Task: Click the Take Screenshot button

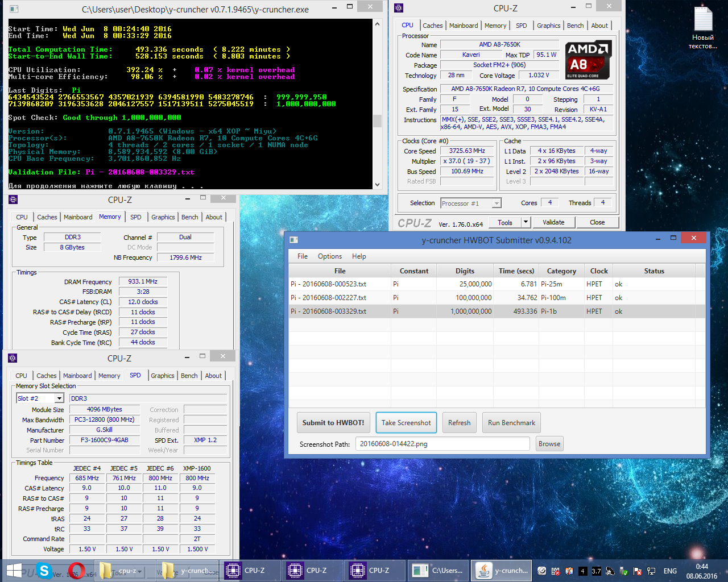Action: coord(406,423)
